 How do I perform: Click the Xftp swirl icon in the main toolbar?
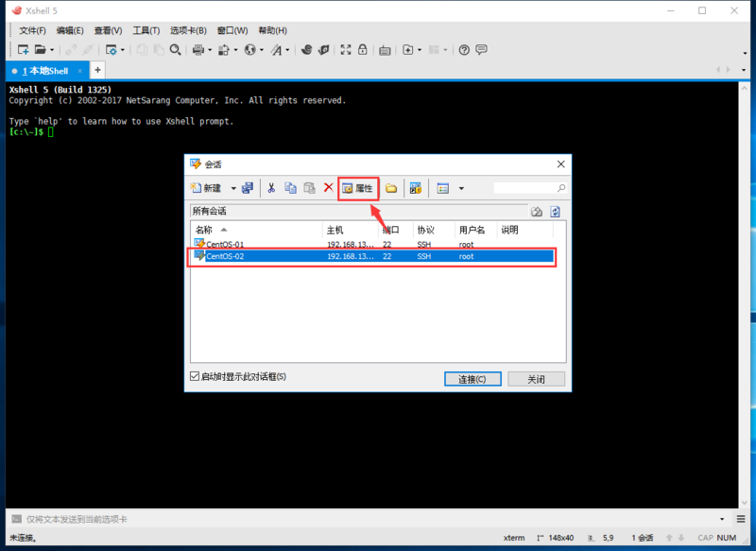click(x=306, y=50)
